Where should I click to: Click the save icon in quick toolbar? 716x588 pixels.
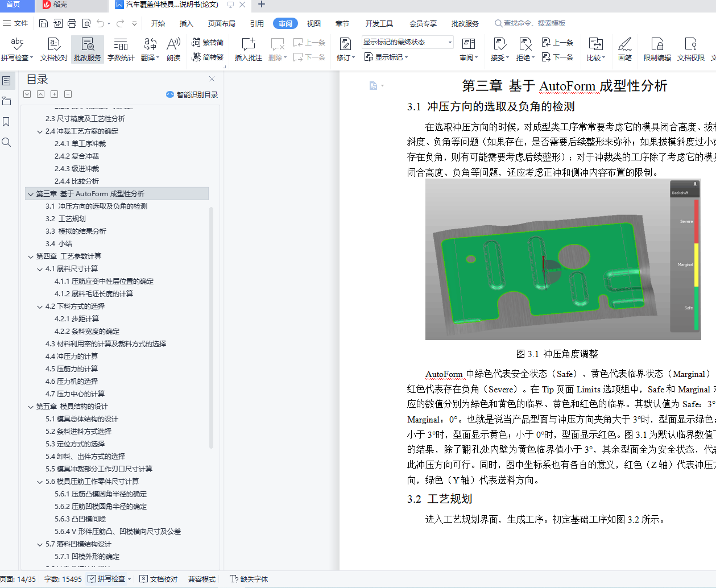(x=44, y=23)
